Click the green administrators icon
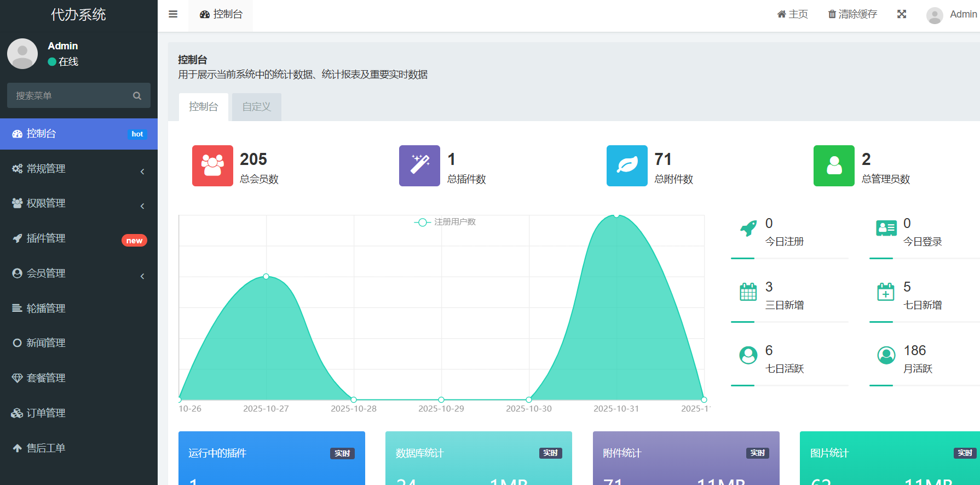Image resolution: width=980 pixels, height=485 pixels. (834, 166)
